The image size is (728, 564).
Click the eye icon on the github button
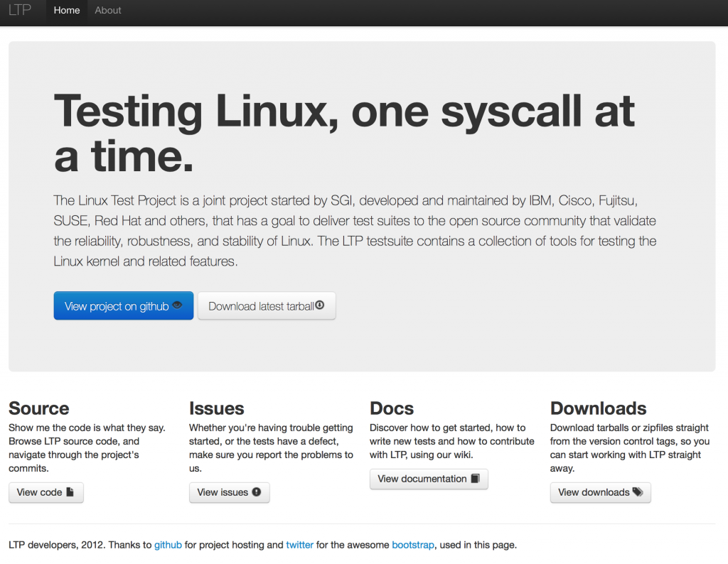point(178,305)
